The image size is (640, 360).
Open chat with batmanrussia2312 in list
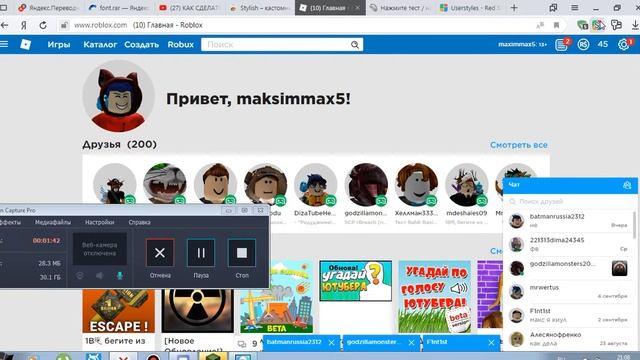pos(569,221)
